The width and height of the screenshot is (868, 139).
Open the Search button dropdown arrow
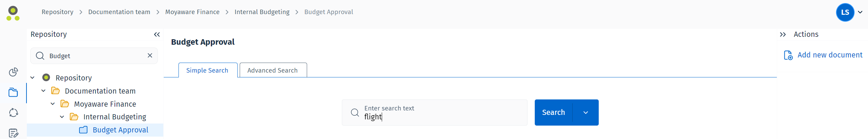[586, 113]
